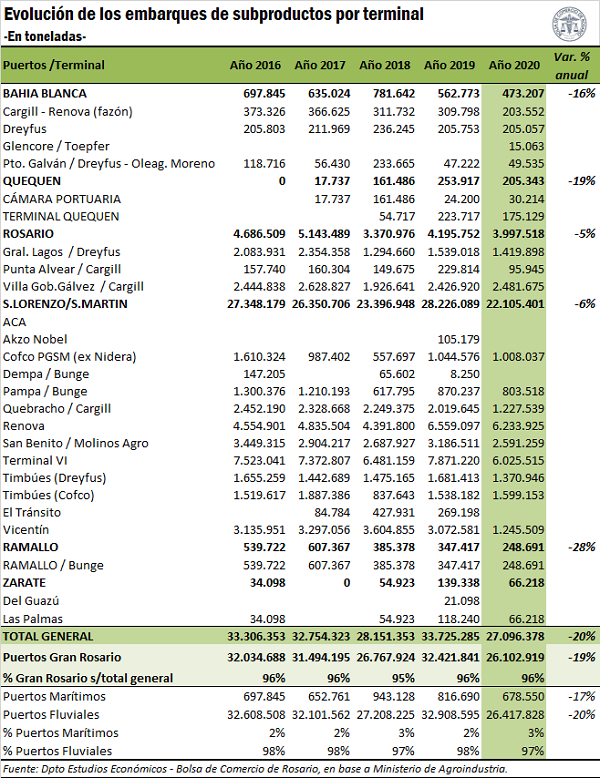This screenshot has height=778, width=600.
Task: Select the Var. % anual column header
Action: tap(568, 64)
